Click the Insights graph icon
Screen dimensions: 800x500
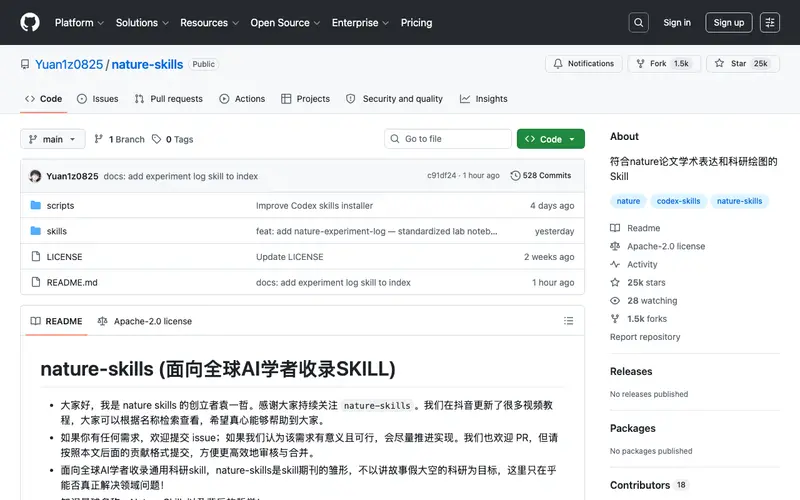coord(464,99)
